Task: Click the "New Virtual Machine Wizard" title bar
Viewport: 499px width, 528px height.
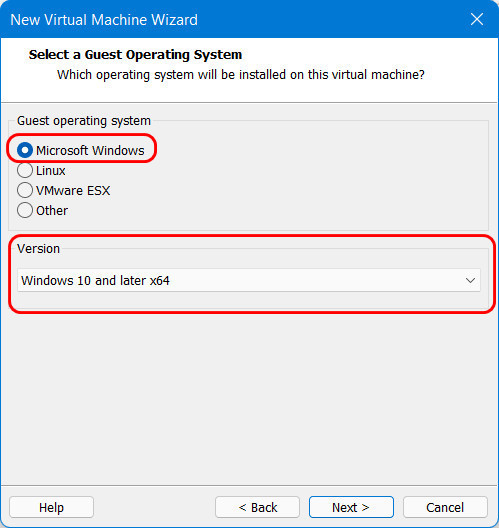Action: tap(104, 20)
